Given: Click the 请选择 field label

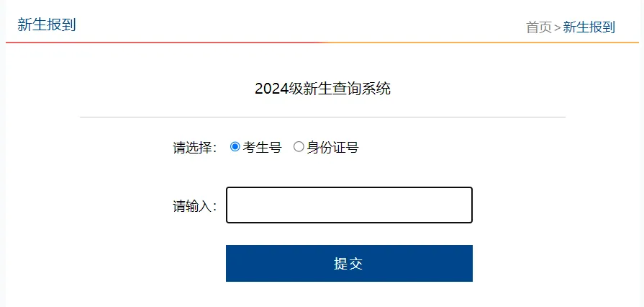Looking at the screenshot, I should point(196,147).
